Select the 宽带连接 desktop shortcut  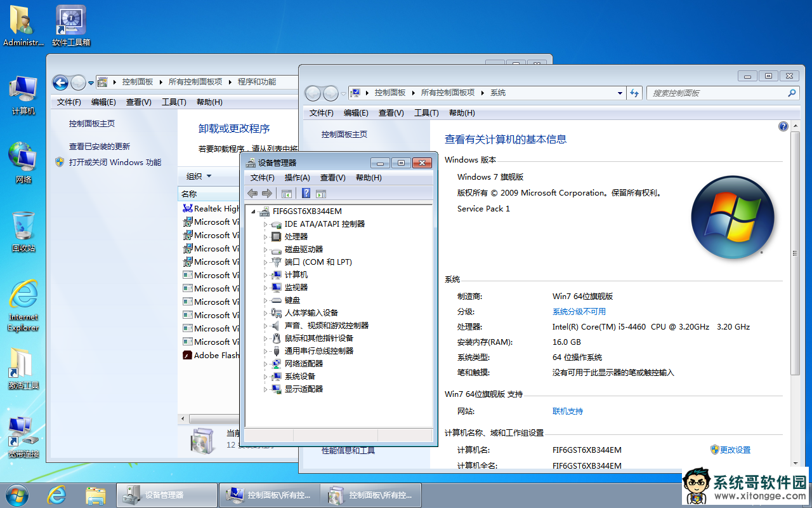pyautogui.click(x=23, y=438)
